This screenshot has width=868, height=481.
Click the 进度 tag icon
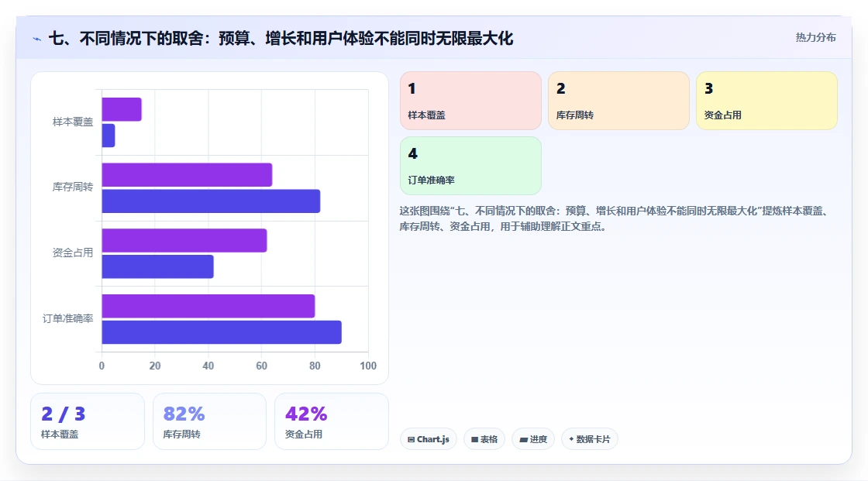pos(523,439)
